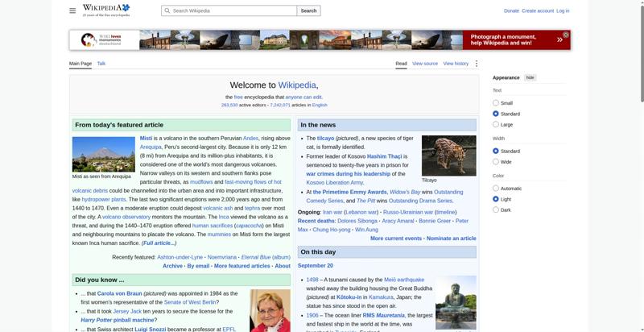Click the Archive link
Image resolution: width=644 pixels, height=332 pixels.
click(x=172, y=266)
